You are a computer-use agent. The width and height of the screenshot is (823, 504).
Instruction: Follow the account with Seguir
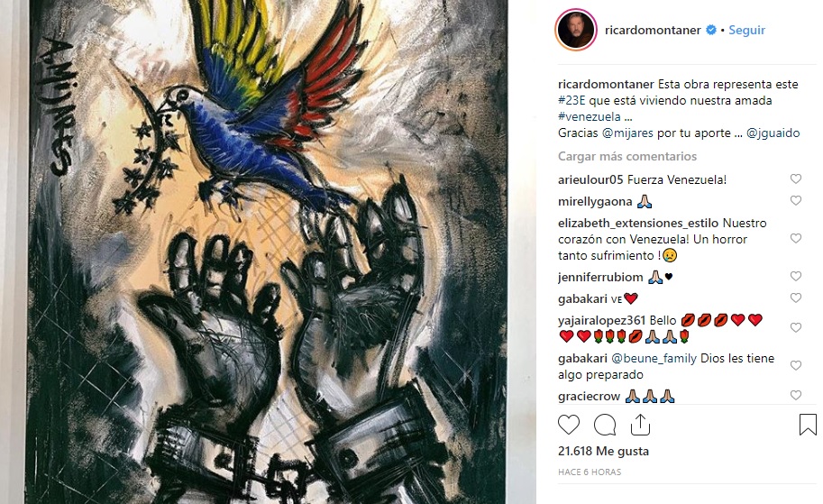[746, 30]
